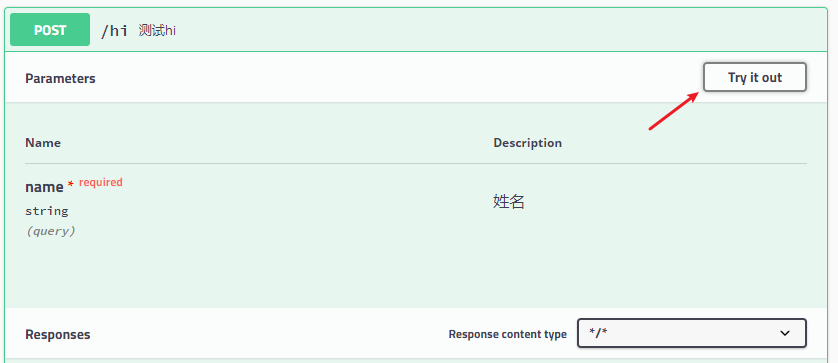838x363 pixels.
Task: Click the bold name parameter label
Action: [44, 187]
